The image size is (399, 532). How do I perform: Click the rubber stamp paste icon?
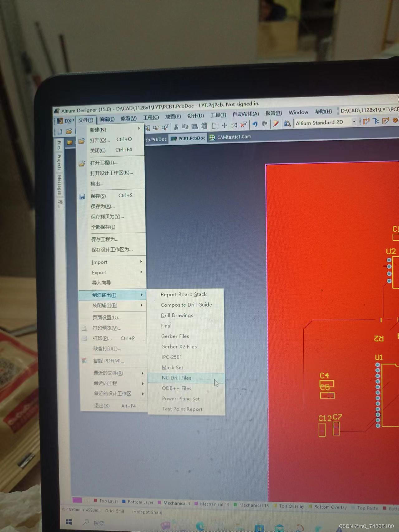coord(204,126)
